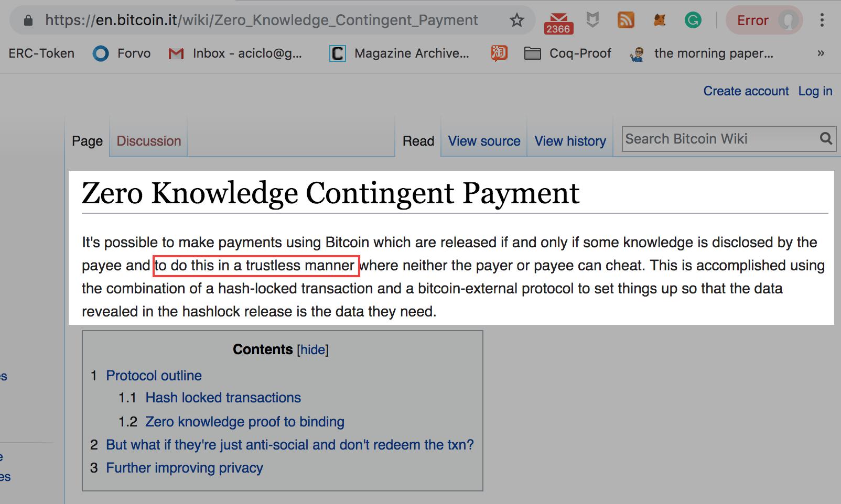Click the wiki search magnifier icon
Image resolution: width=841 pixels, height=504 pixels.
826,138
